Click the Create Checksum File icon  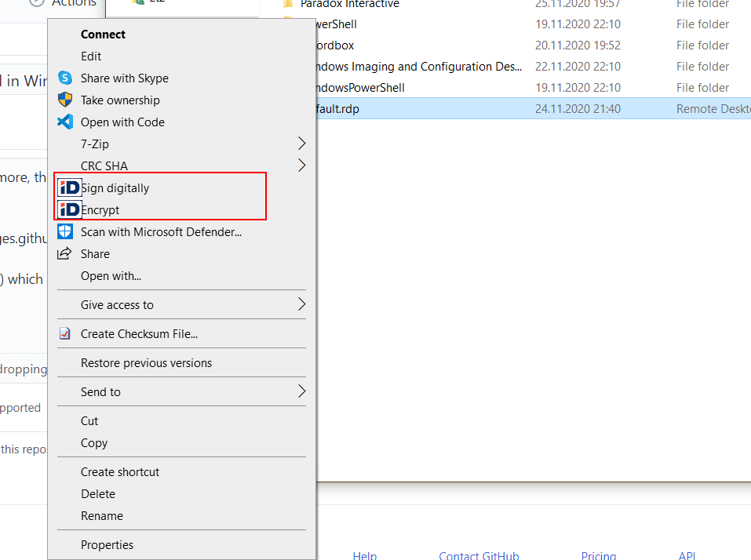point(65,333)
